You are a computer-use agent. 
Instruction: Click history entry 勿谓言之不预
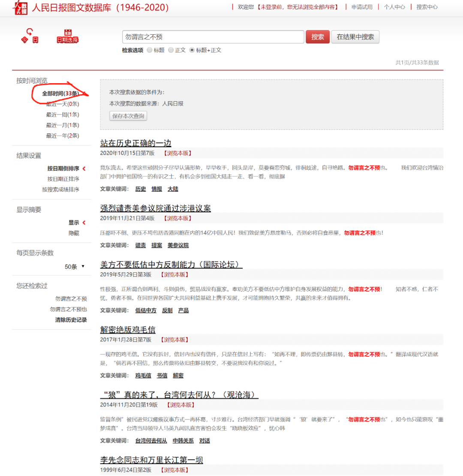coord(71,299)
